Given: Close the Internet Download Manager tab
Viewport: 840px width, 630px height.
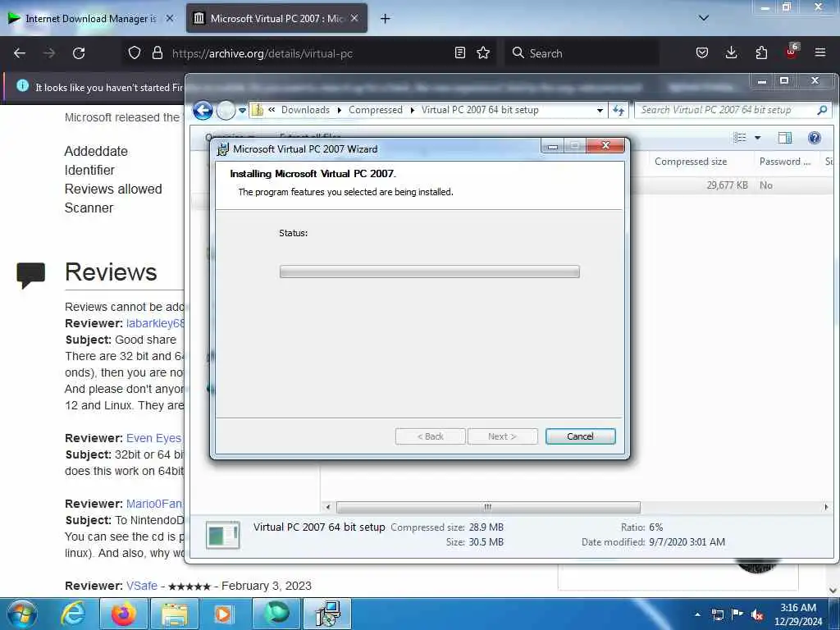Looking at the screenshot, I should tap(170, 19).
